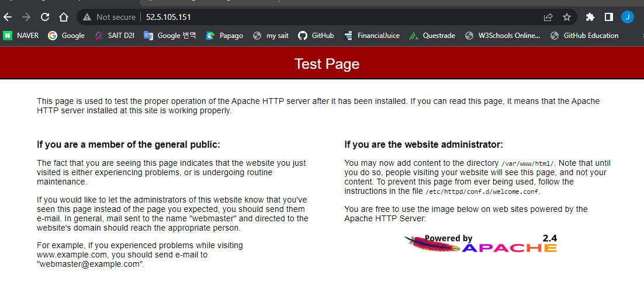Go to the browser home page icon
The image size is (644, 303).
click(x=63, y=17)
